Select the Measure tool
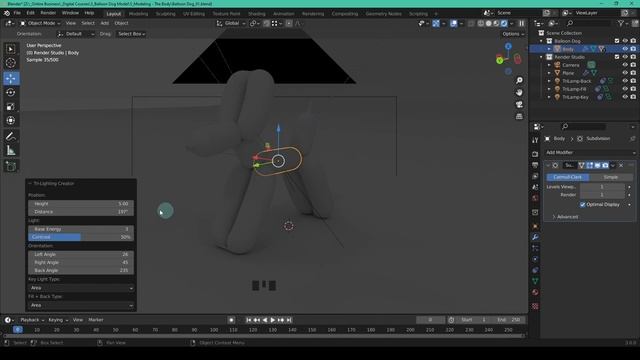The height and width of the screenshot is (360, 640). click(11, 151)
